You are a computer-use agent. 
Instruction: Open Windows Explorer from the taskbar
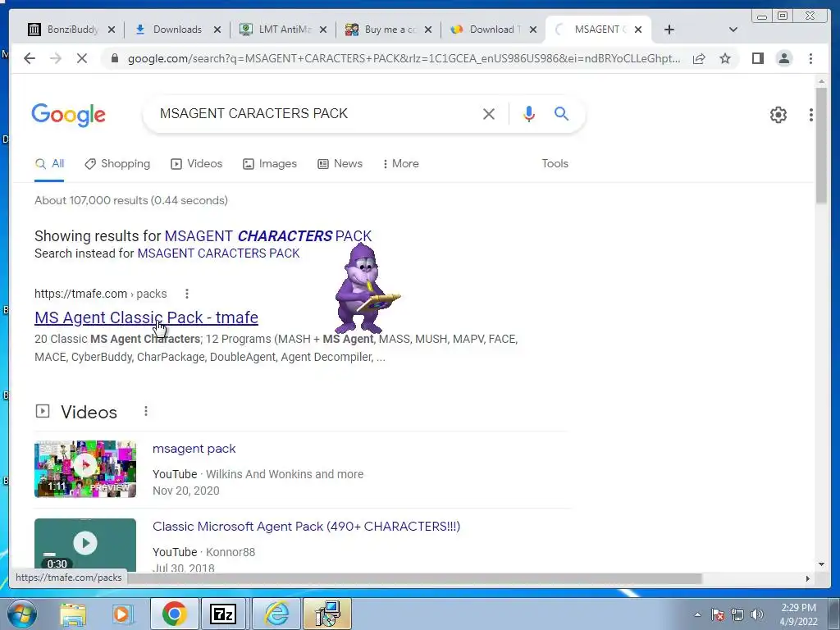tap(73, 614)
